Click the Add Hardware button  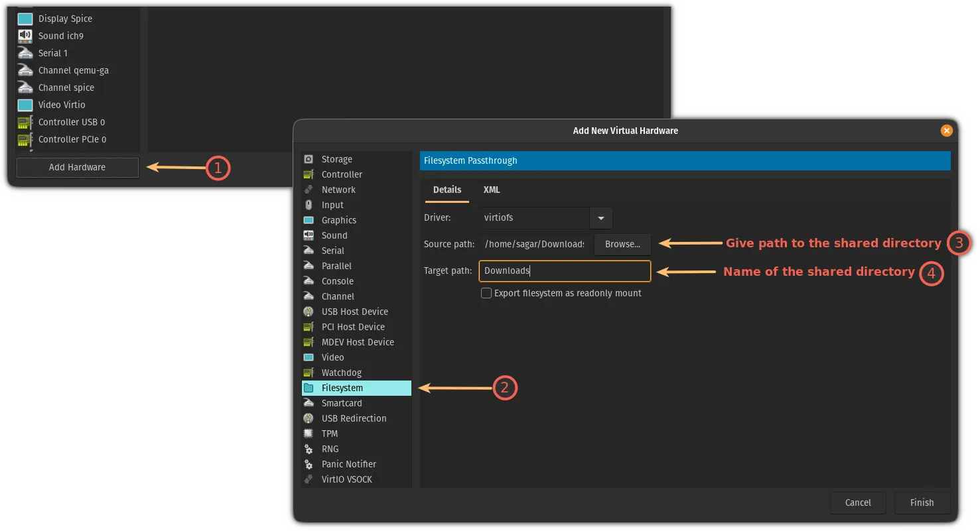(77, 167)
